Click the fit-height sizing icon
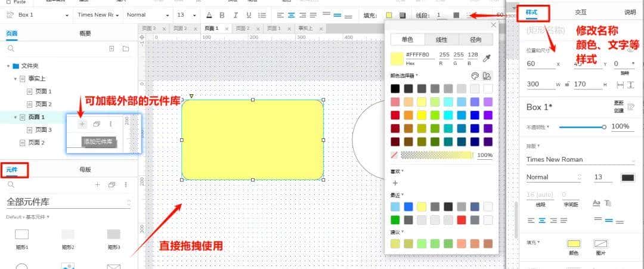Viewport: 644px width, 269px height. [630, 84]
